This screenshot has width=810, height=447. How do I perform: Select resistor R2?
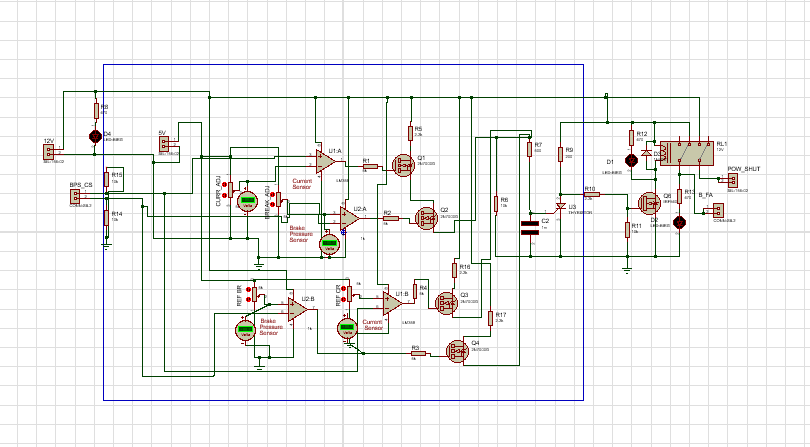click(391, 219)
